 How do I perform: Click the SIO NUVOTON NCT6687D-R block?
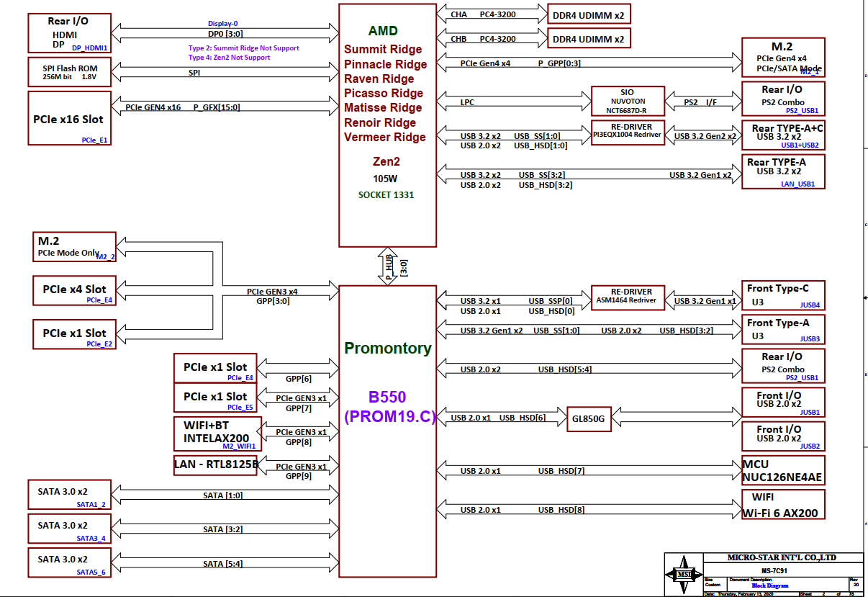(627, 101)
